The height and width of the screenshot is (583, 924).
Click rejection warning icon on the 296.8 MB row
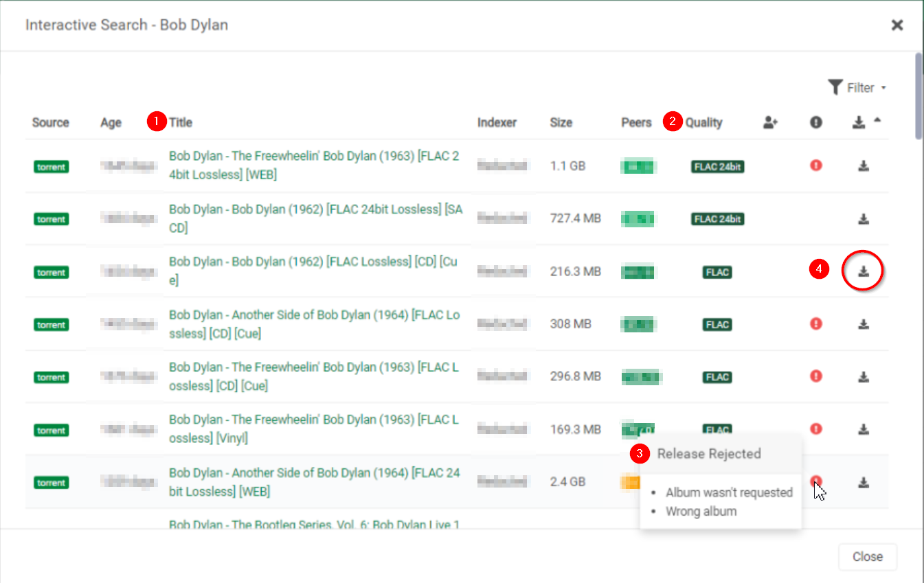(x=816, y=376)
